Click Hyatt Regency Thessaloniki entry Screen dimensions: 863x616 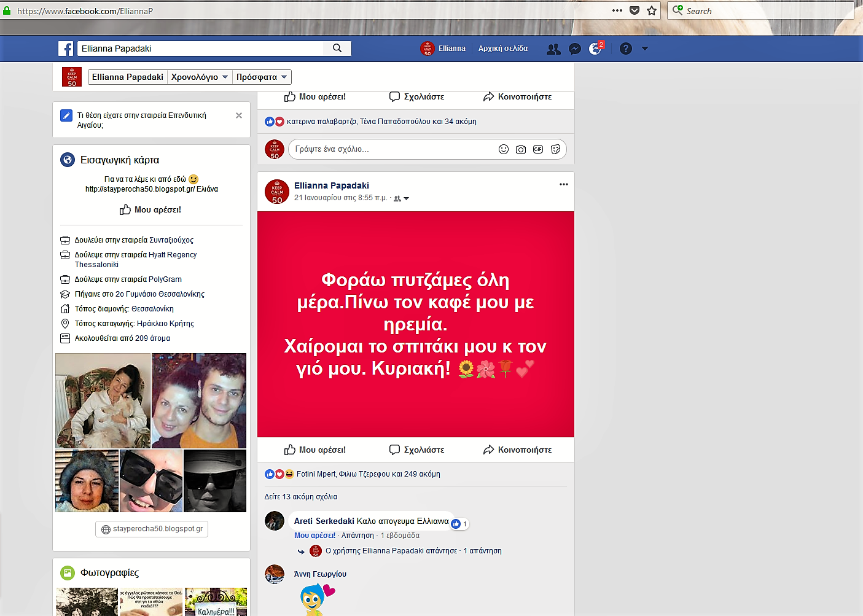pos(136,259)
